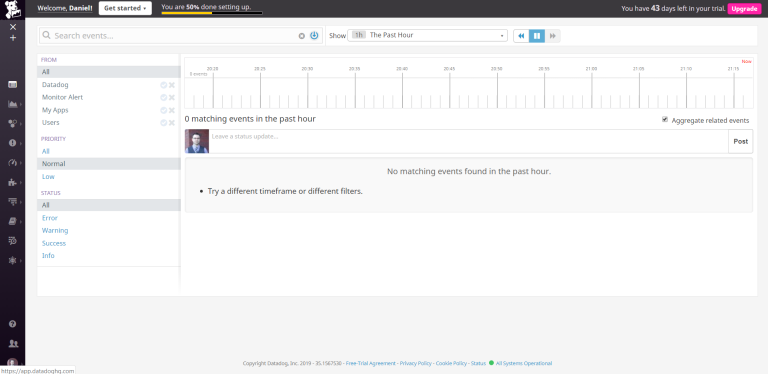Open the Past Hour timeframe dropdown
This screenshot has width=768, height=374.
427,35
